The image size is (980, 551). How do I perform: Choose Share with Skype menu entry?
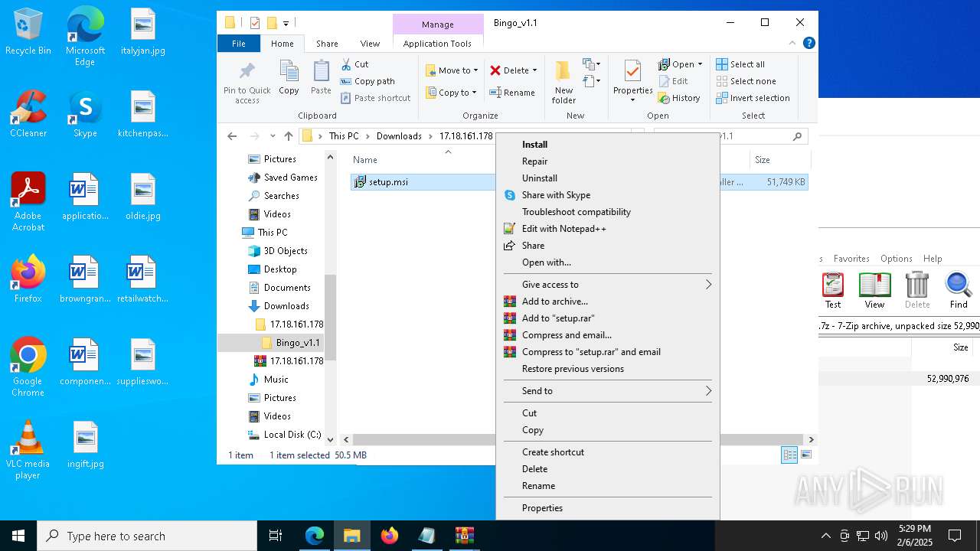pyautogui.click(x=607, y=195)
